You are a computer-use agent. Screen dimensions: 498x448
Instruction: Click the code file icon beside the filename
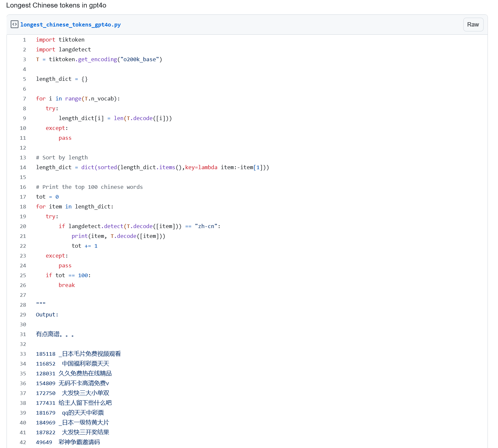coord(14,25)
